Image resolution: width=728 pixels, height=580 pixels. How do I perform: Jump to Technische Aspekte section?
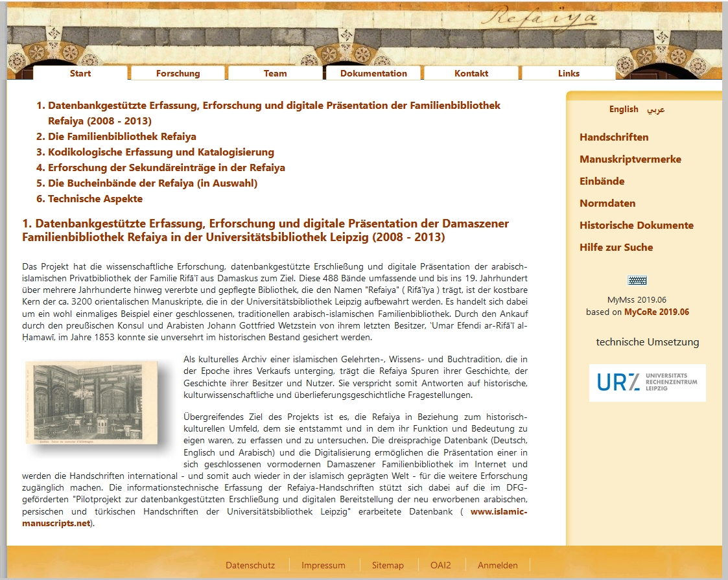pos(95,198)
